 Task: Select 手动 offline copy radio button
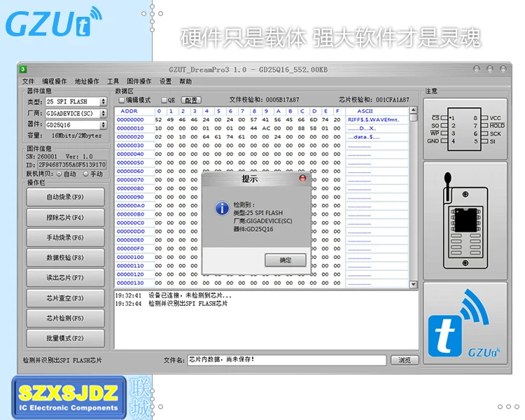click(x=85, y=174)
